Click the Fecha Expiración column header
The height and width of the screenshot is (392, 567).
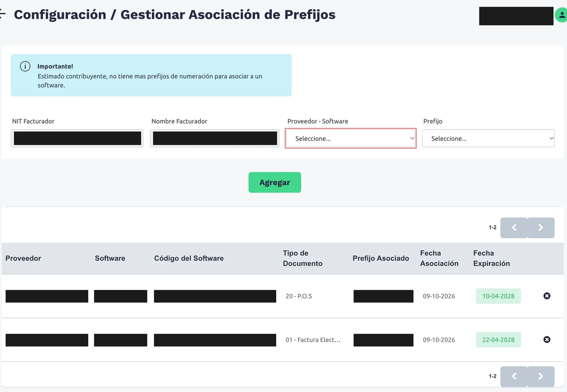tap(491, 258)
